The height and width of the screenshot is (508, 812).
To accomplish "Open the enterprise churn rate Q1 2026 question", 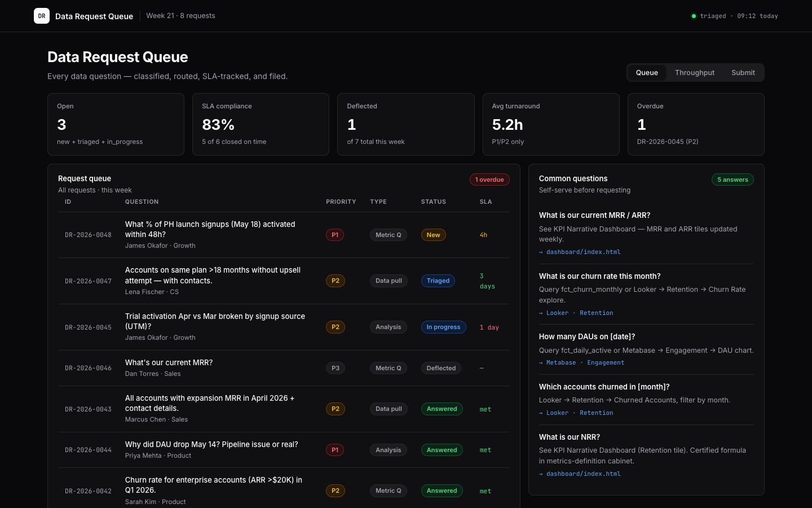I will click(214, 485).
